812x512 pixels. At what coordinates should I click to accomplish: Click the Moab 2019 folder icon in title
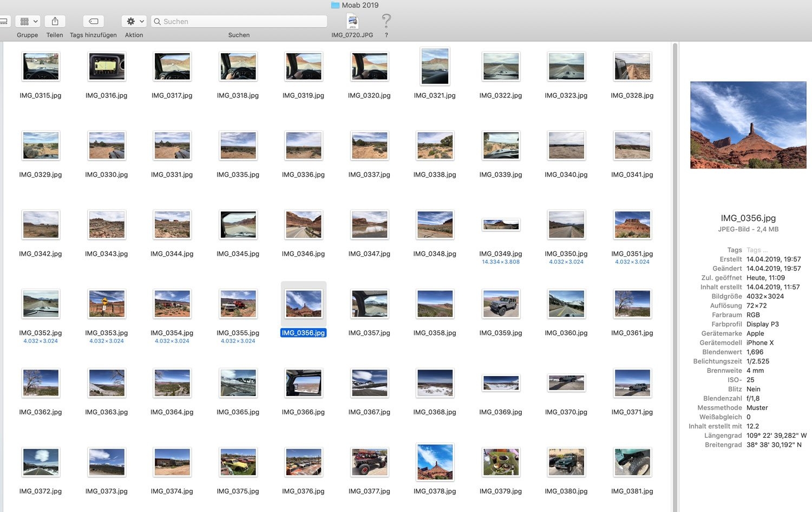pyautogui.click(x=335, y=5)
